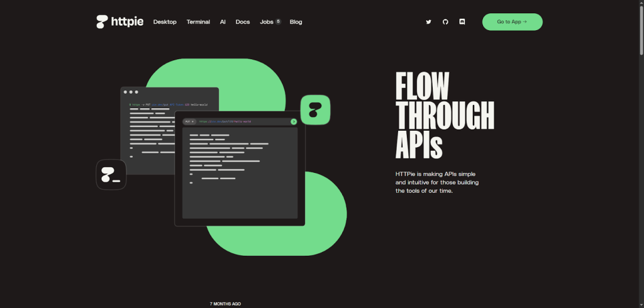Click the Go to App button

(x=512, y=22)
